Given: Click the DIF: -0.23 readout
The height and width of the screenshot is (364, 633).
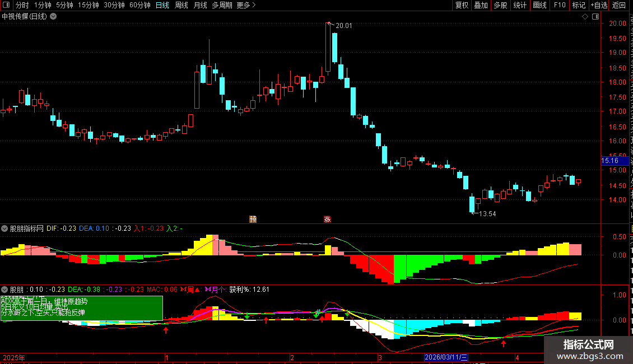Looking at the screenshot, I should click(x=62, y=228).
